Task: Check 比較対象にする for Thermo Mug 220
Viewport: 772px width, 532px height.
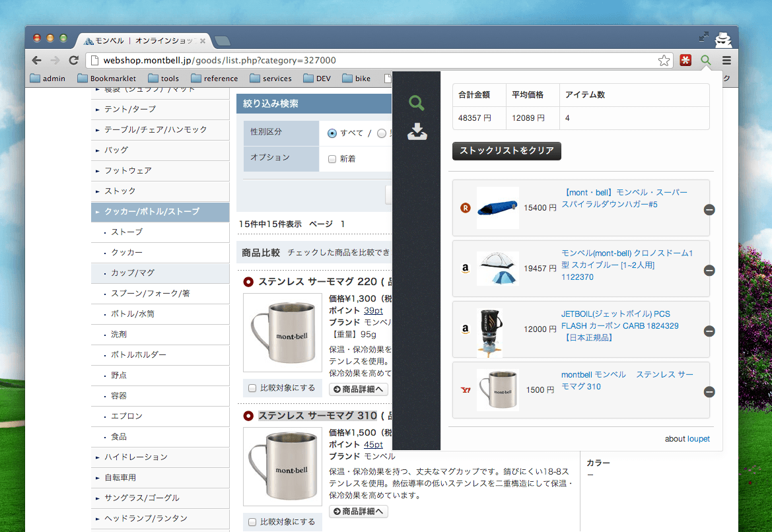Action: pyautogui.click(x=252, y=388)
